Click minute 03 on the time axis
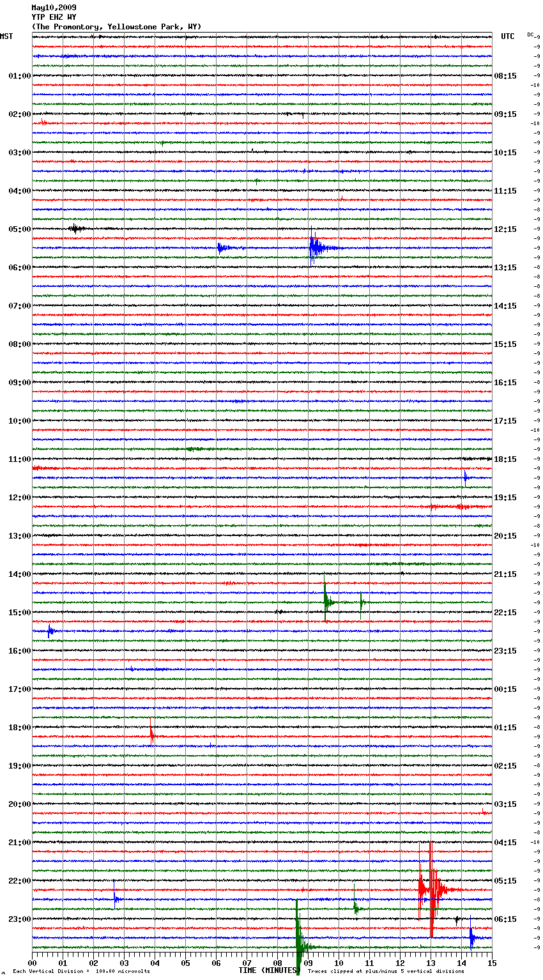The width and height of the screenshot is (543, 980). point(124,963)
